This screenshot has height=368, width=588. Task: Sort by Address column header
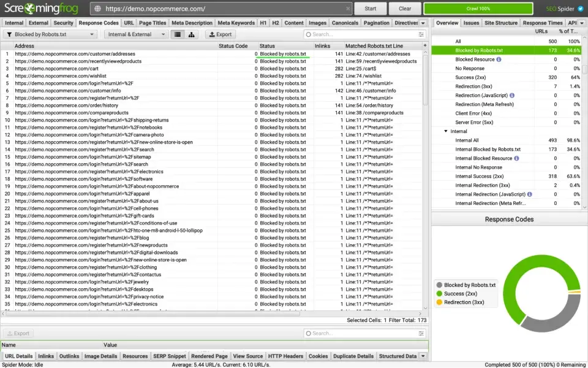coord(115,46)
